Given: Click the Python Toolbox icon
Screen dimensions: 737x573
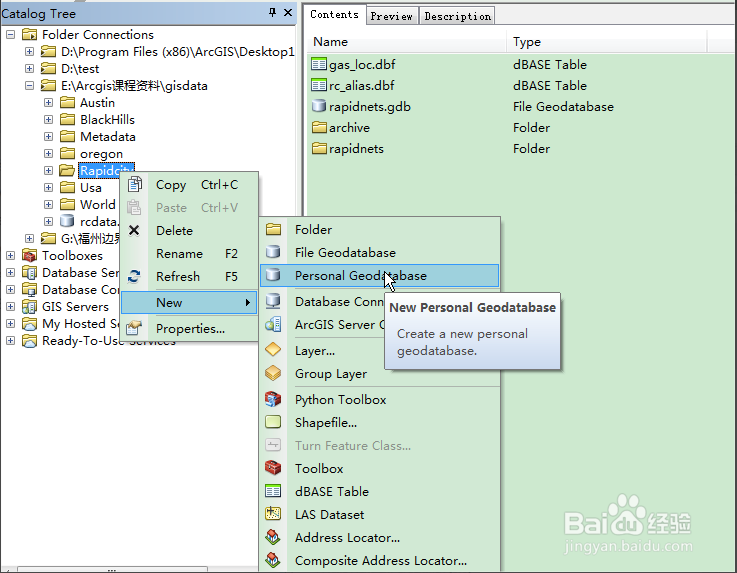Looking at the screenshot, I should (273, 399).
